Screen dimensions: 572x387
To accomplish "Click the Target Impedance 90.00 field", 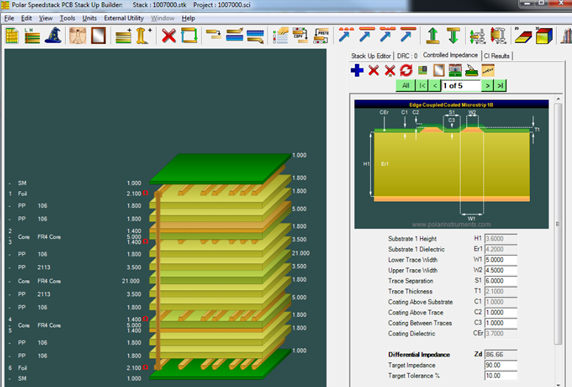I will pyautogui.click(x=500, y=365).
